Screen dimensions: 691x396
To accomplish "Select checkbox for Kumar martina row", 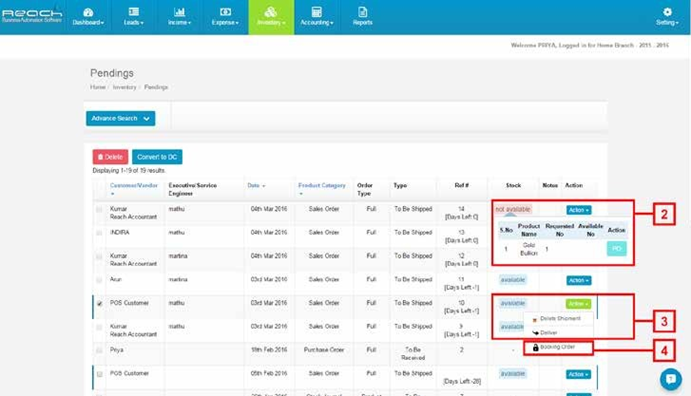I will click(x=99, y=256).
